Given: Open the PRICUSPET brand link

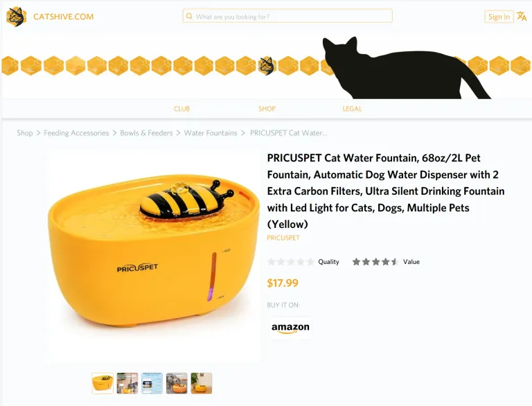Looking at the screenshot, I should tap(283, 238).
